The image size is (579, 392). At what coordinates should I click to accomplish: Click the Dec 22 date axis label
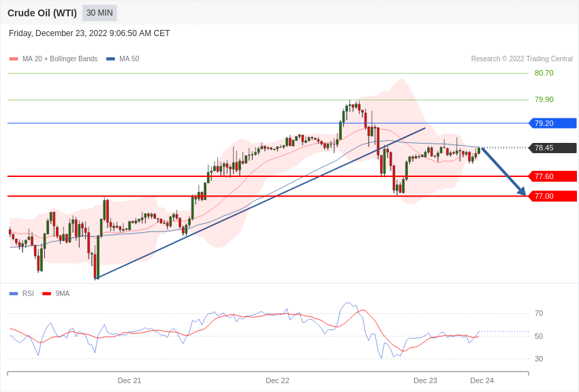pos(277,380)
